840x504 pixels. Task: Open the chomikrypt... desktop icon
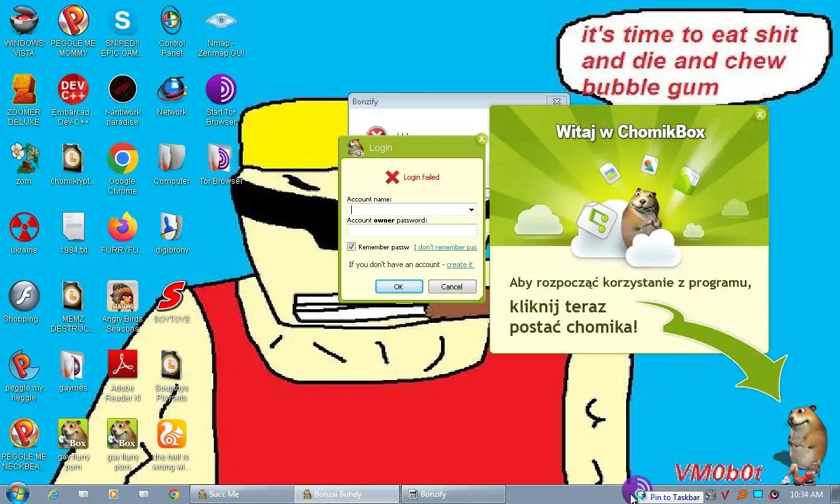point(73,164)
